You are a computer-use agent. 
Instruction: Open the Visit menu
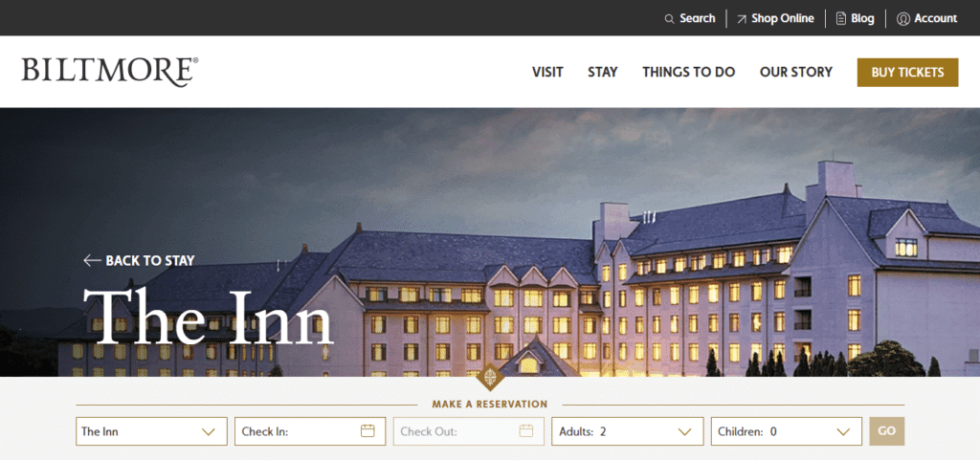547,72
